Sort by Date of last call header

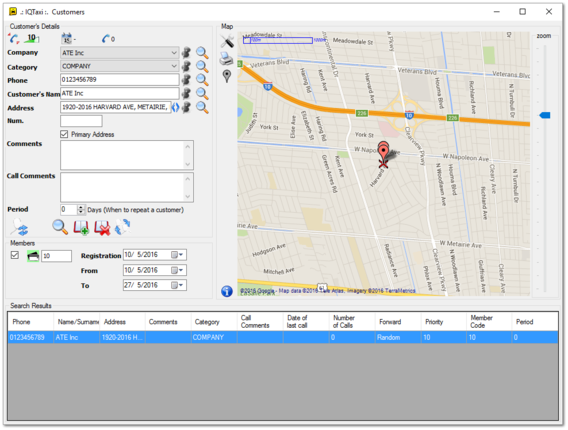pyautogui.click(x=306, y=322)
